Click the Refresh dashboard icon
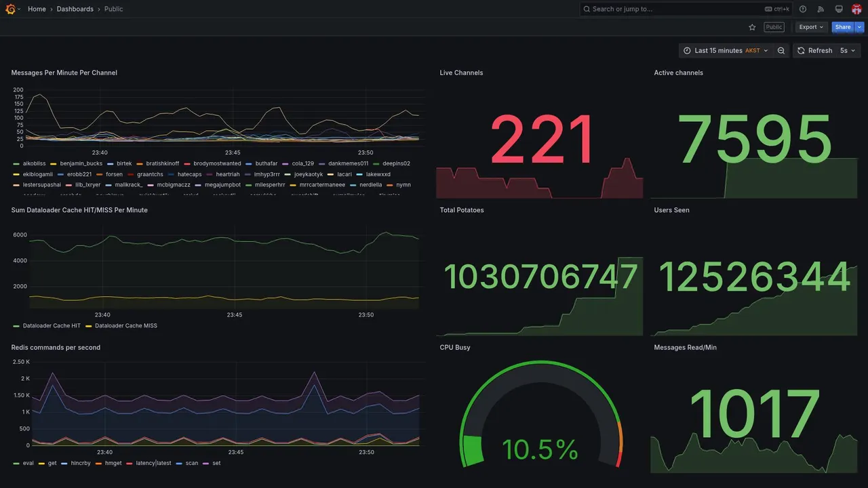868x488 pixels. (x=814, y=51)
